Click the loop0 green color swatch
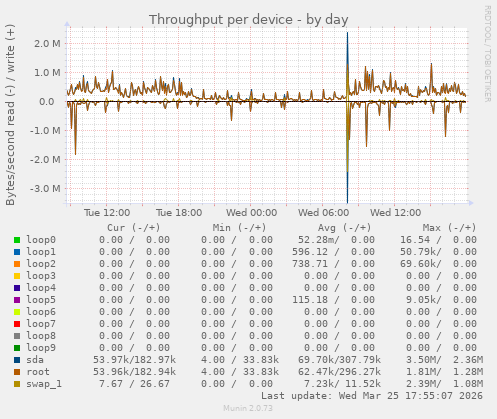 pyautogui.click(x=17, y=240)
